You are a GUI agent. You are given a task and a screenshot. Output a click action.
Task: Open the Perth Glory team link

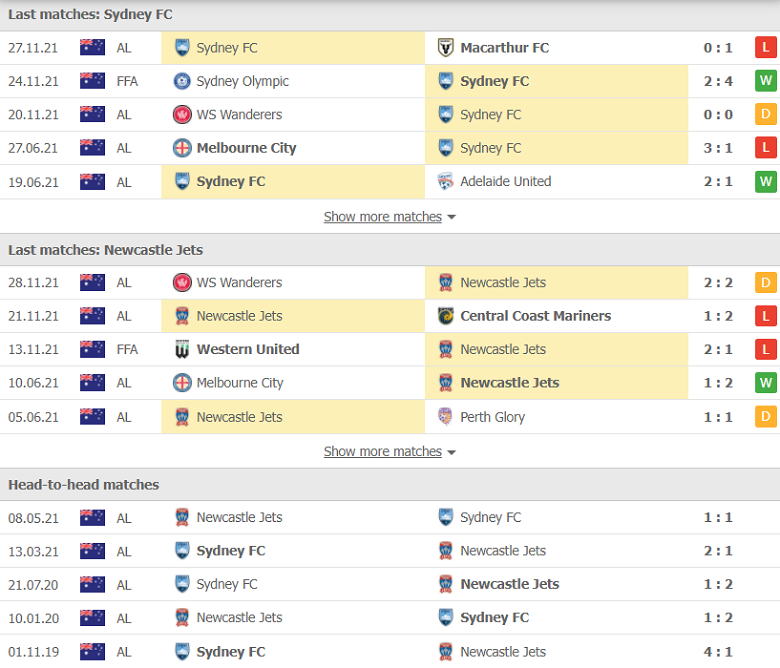click(492, 417)
